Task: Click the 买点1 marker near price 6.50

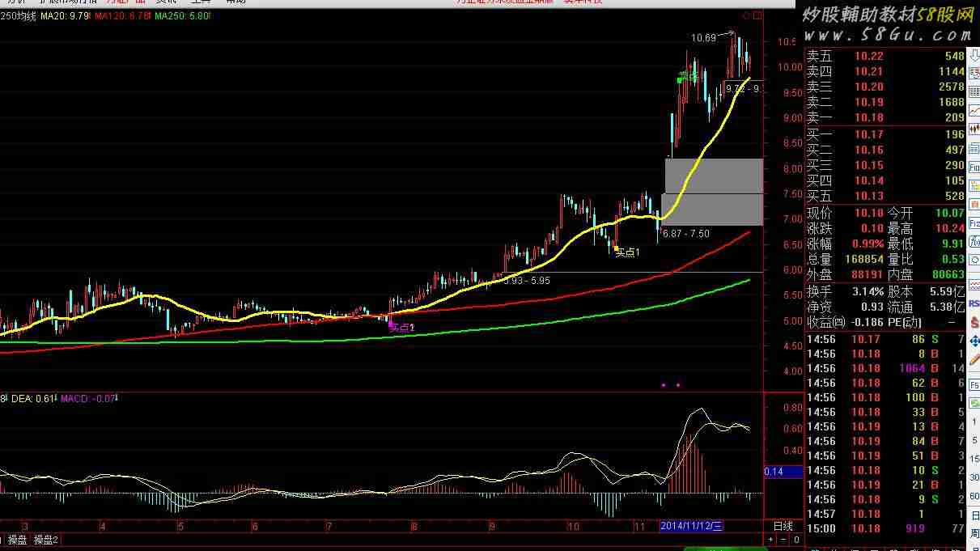Action: tap(627, 253)
